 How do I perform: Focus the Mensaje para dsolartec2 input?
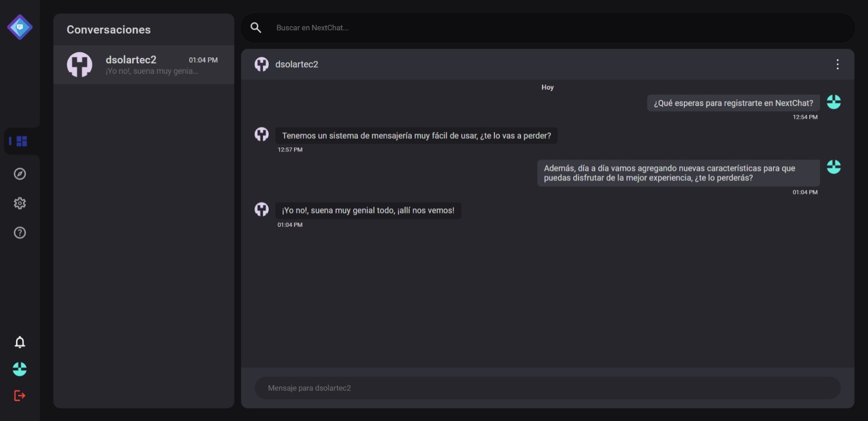(x=547, y=388)
